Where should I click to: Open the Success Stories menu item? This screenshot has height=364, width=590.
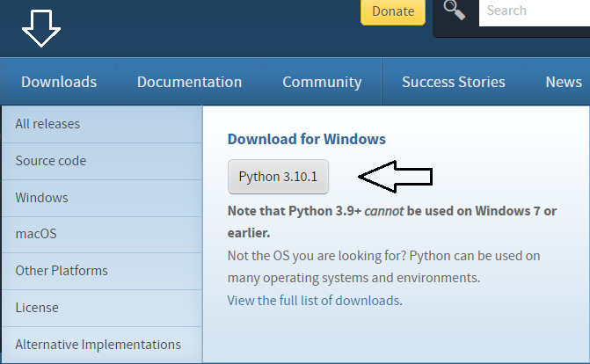(x=454, y=82)
